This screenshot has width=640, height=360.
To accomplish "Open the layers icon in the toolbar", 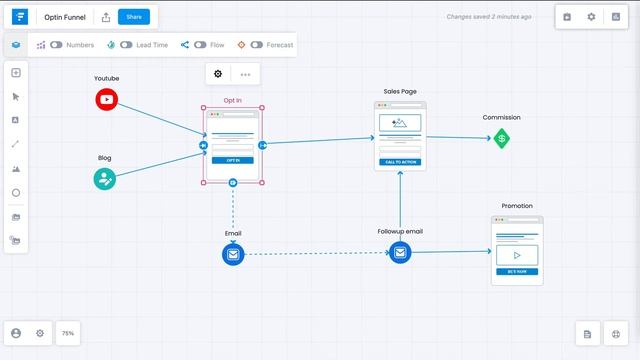I will click(x=16, y=45).
